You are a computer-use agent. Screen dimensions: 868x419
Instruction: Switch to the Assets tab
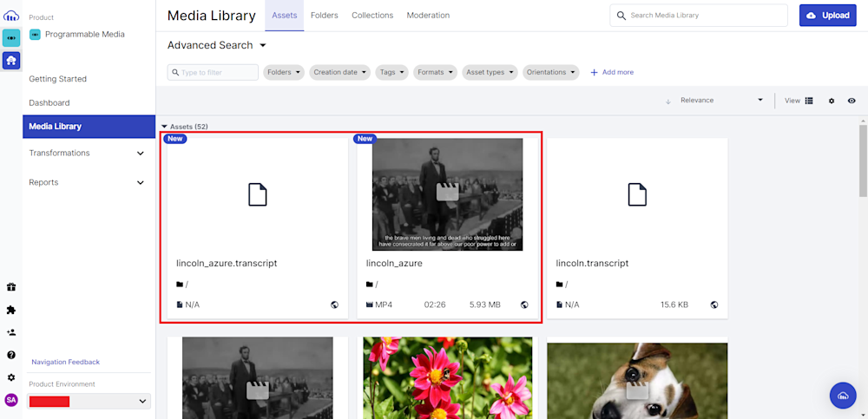[x=285, y=16]
